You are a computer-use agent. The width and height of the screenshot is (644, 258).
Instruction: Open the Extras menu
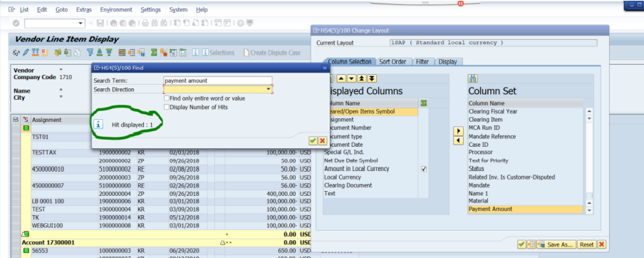(x=84, y=9)
